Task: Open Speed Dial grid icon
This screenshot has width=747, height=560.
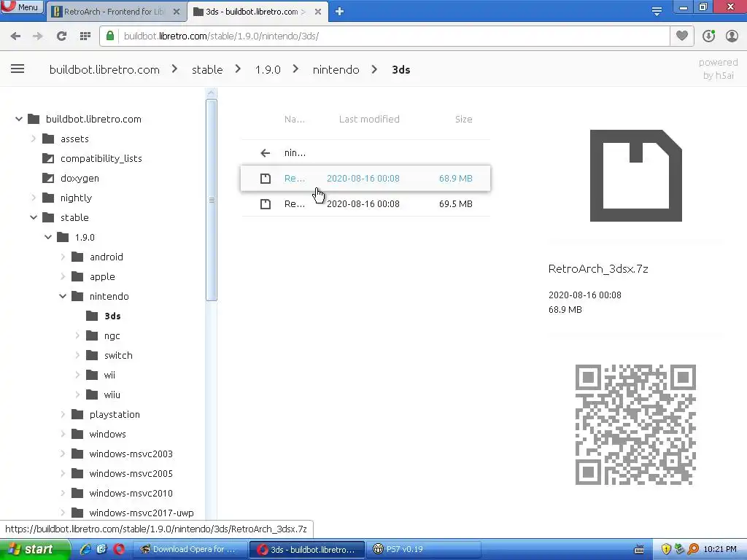Action: 85,36
